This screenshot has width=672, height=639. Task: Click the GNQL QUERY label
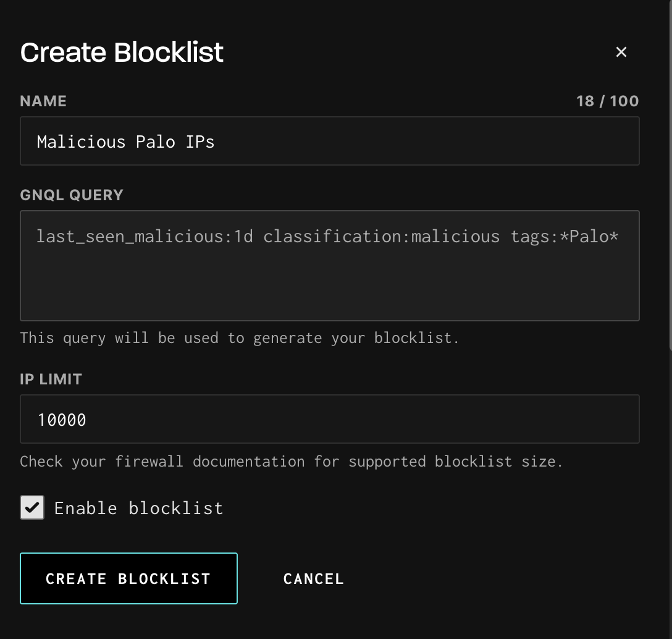pyautogui.click(x=72, y=195)
